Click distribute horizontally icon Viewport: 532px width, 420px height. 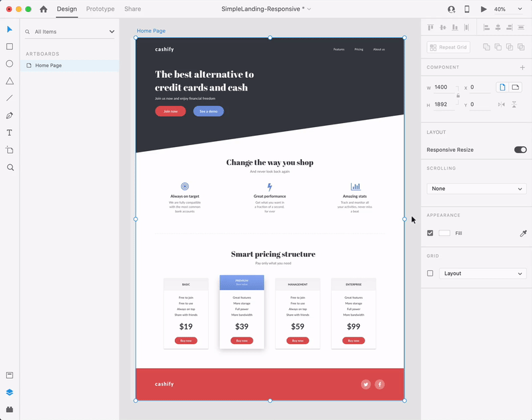(467, 27)
